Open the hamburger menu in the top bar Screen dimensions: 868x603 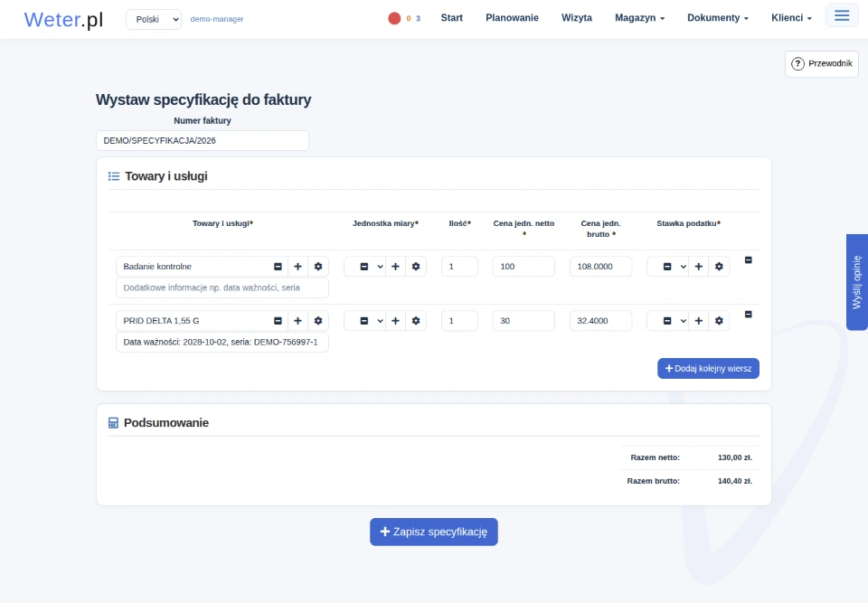(x=842, y=15)
